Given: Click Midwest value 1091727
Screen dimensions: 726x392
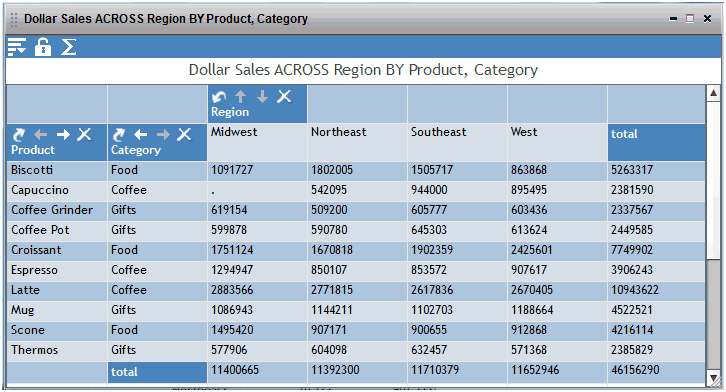Looking at the screenshot, I should (232, 170).
